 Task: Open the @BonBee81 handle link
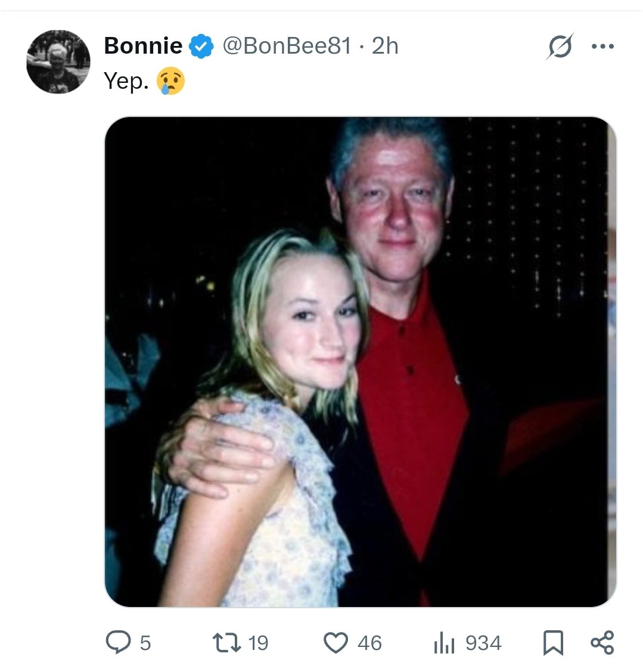tap(287, 46)
